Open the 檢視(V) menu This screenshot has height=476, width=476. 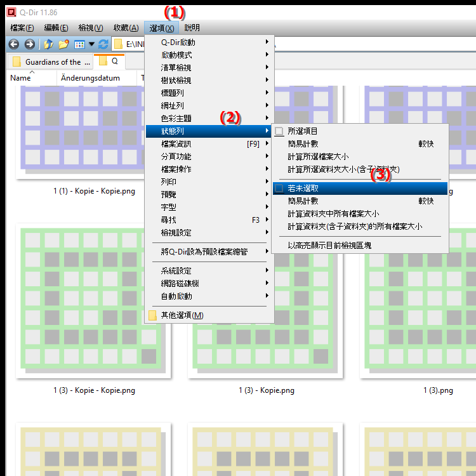(91, 28)
